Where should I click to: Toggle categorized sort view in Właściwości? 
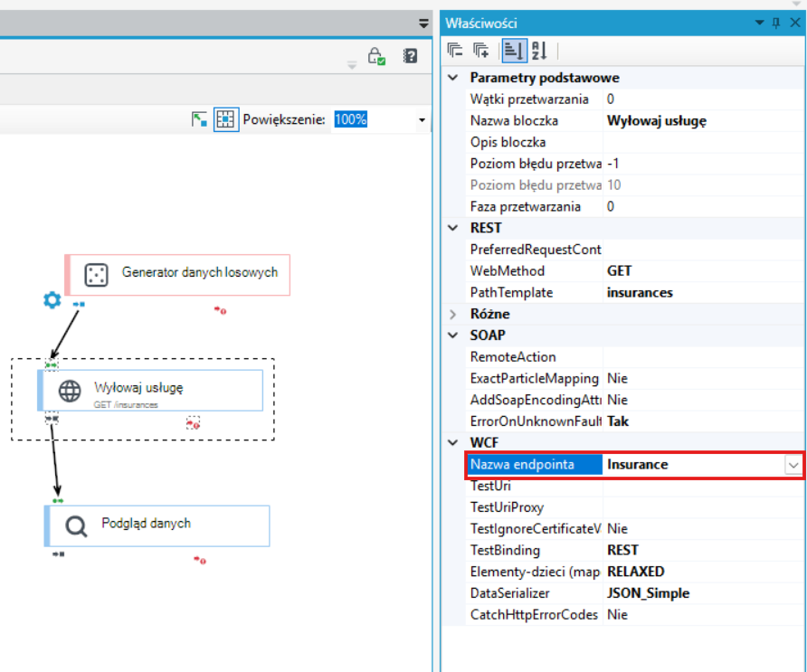click(514, 51)
